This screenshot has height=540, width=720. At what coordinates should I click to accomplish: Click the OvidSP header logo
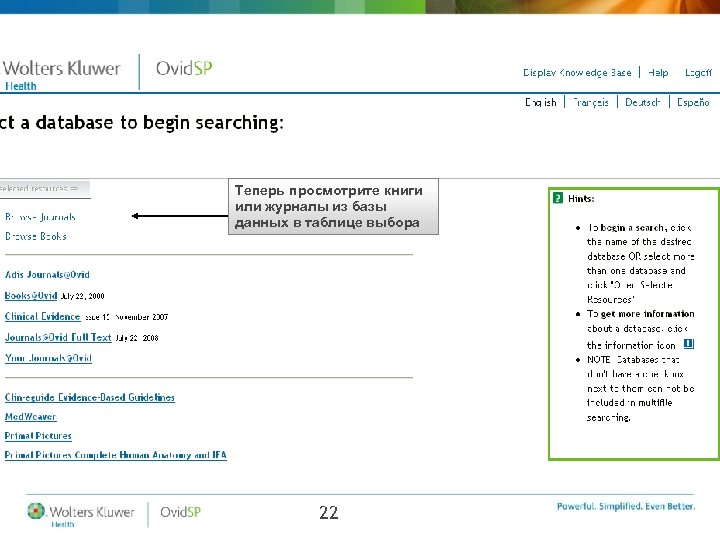click(184, 68)
